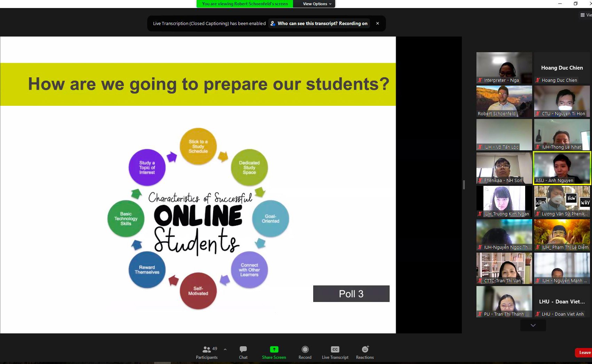Click the Interpreter - Nga video tile
This screenshot has width=592, height=364.
coord(504,68)
